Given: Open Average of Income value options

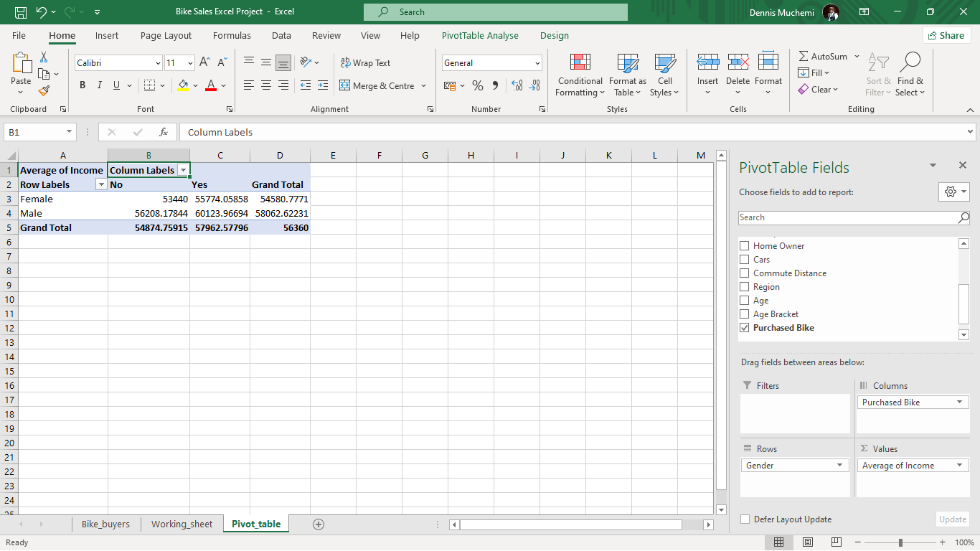Looking at the screenshot, I should (x=959, y=466).
